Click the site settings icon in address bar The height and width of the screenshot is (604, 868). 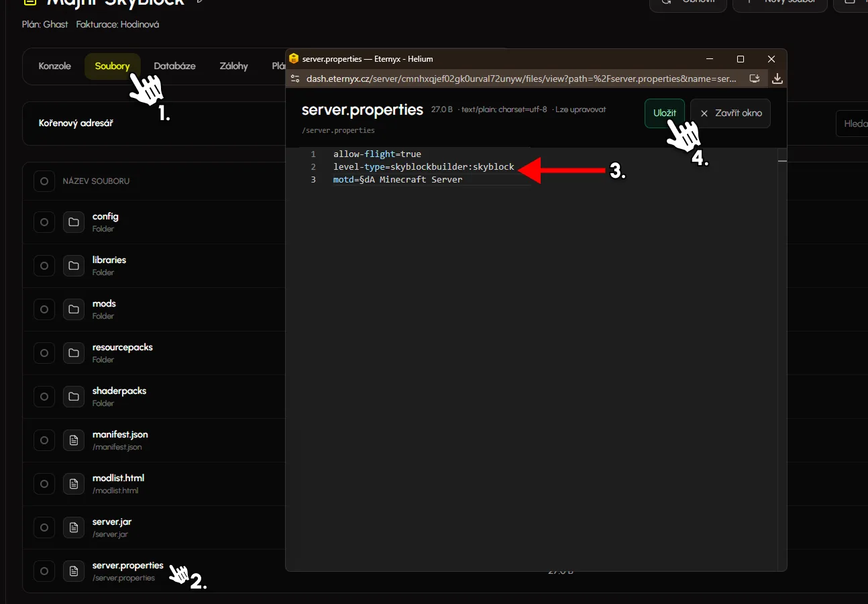[x=294, y=79]
